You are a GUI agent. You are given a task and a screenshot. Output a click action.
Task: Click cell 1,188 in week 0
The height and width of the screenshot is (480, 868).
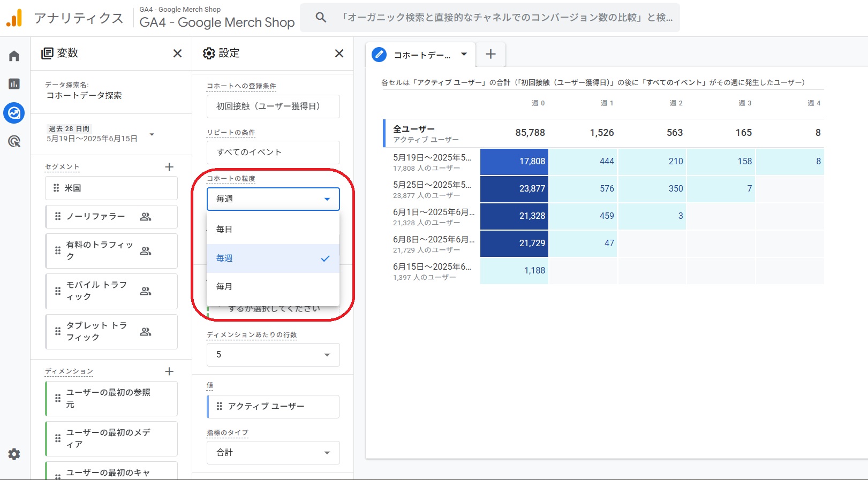(514, 271)
